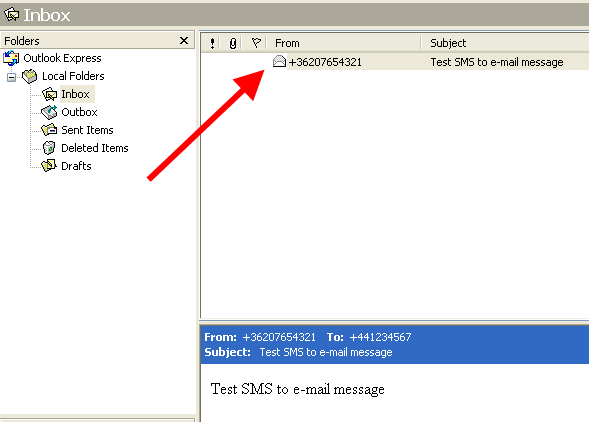The height and width of the screenshot is (422, 589).
Task: Sort messages by flag column
Action: coord(256,43)
